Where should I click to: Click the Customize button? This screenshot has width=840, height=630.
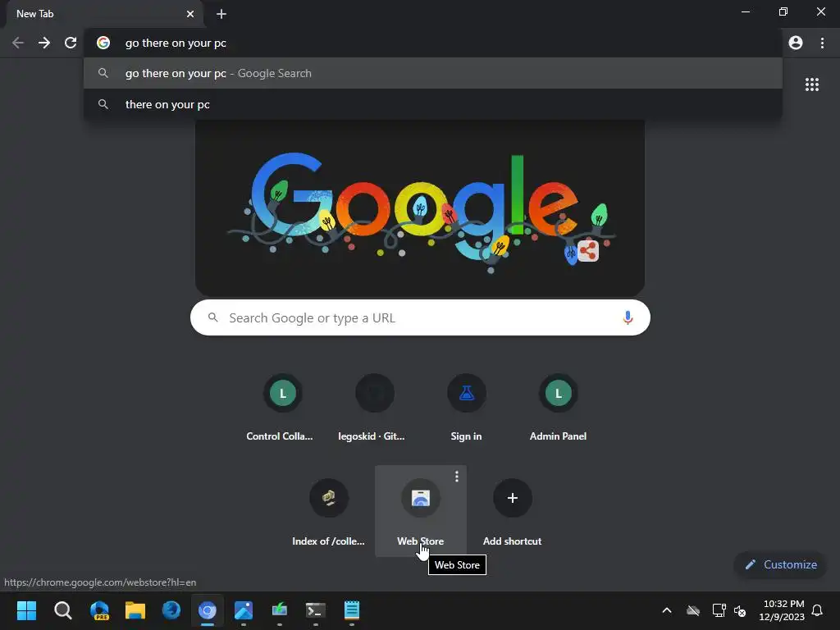click(x=781, y=564)
